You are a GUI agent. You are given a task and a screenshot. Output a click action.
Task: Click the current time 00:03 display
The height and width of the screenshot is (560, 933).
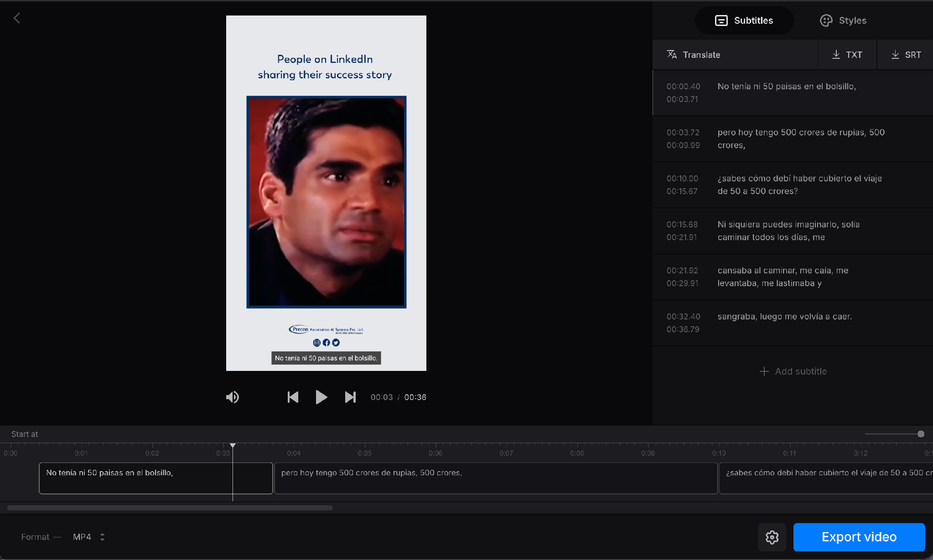pos(382,397)
